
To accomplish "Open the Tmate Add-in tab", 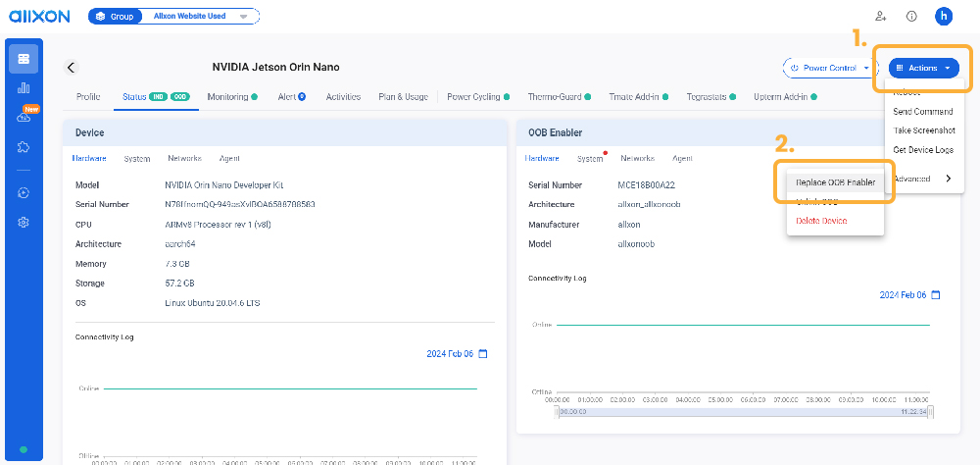I will coord(639,97).
